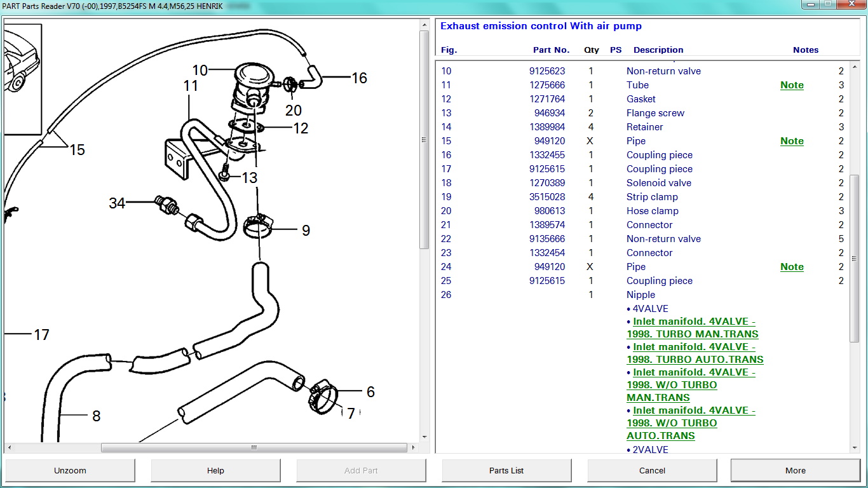Open the Note link in Fig. 15 Pipe row
This screenshot has width=868, height=488.
[792, 141]
